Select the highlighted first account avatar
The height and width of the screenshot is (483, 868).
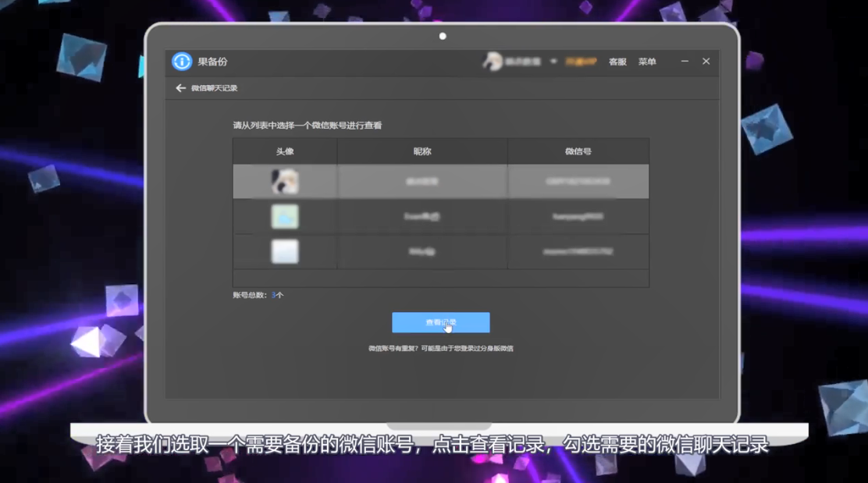pos(285,182)
